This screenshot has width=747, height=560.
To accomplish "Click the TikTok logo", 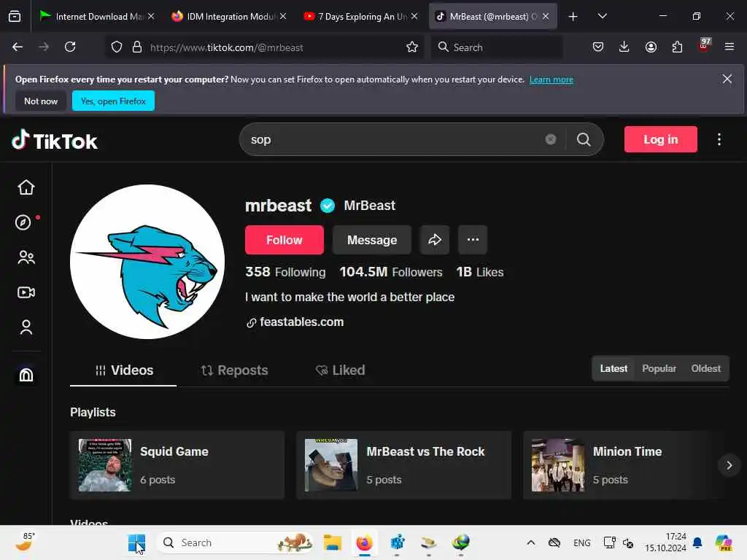I will [54, 140].
